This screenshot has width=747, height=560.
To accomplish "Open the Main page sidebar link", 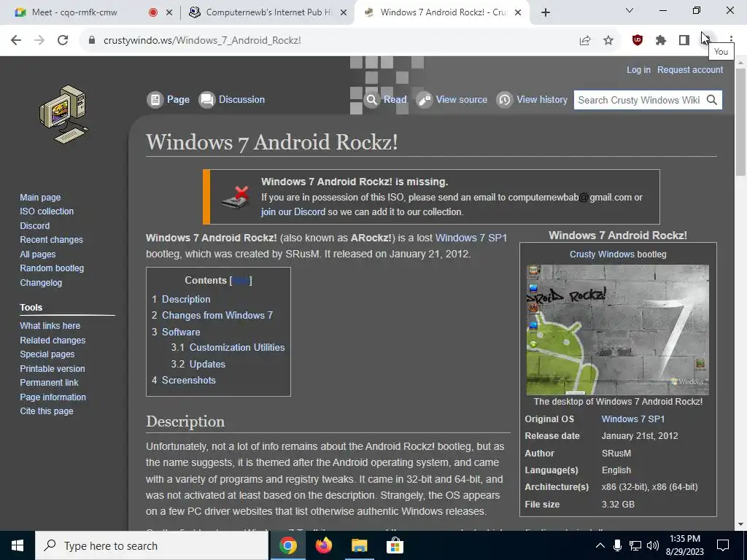I will [40, 197].
